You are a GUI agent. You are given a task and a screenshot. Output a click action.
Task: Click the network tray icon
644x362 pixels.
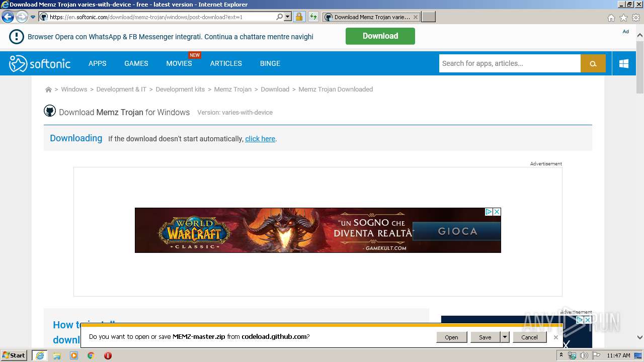572,355
